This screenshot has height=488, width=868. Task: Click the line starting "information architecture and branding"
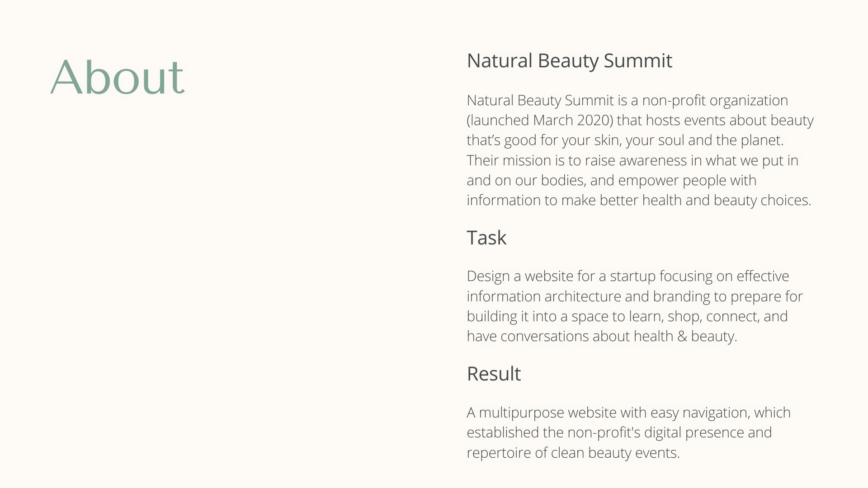tap(634, 296)
